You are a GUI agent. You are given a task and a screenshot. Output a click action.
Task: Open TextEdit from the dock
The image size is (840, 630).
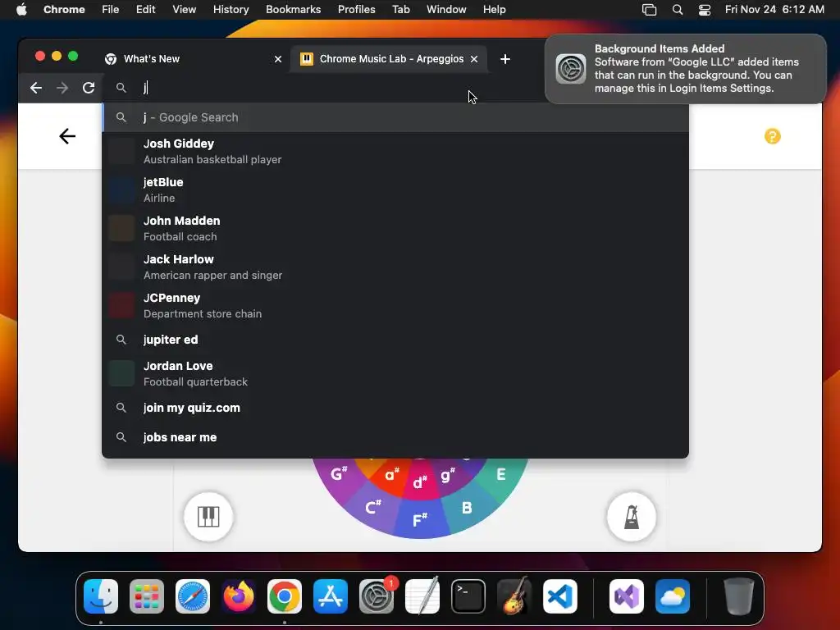coord(422,596)
